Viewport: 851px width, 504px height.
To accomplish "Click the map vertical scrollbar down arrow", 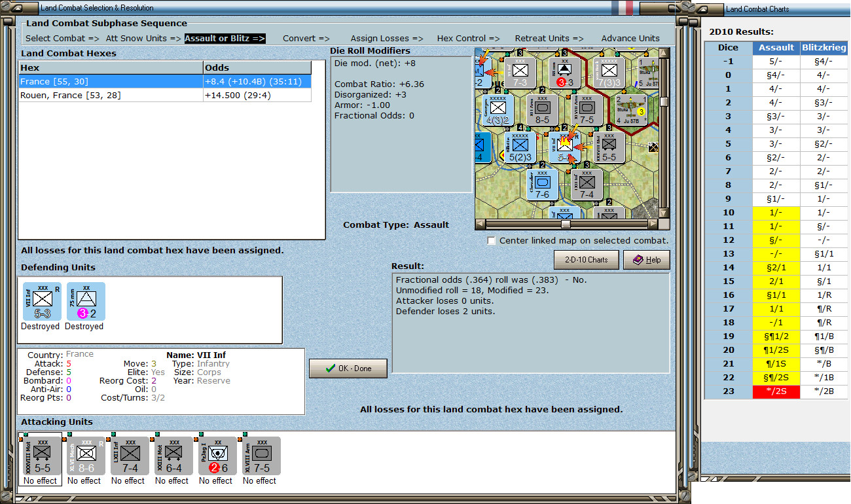I will [664, 213].
